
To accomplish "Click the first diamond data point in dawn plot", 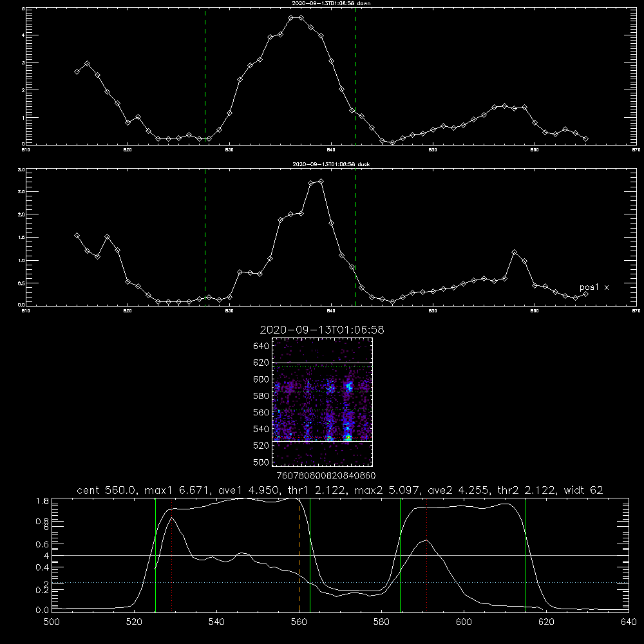I will tap(77, 71).
